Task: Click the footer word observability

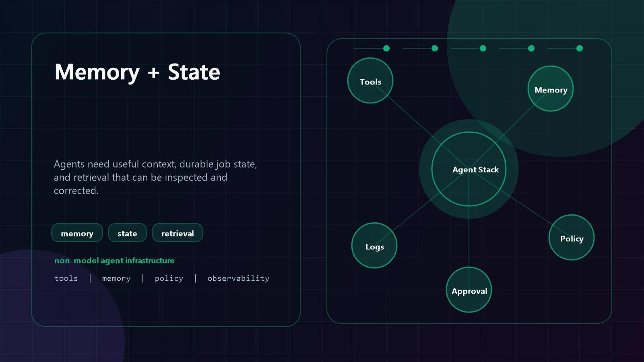Action: [238, 278]
